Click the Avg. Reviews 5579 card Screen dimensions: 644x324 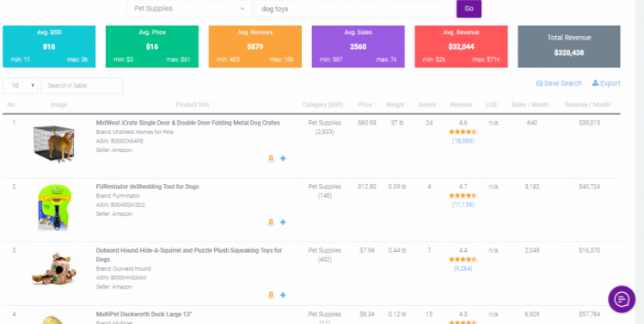point(255,46)
